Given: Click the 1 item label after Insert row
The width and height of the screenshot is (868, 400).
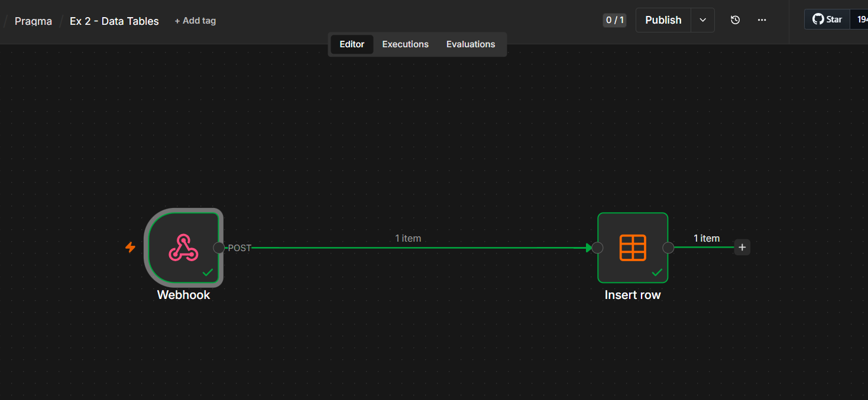Looking at the screenshot, I should (x=707, y=238).
